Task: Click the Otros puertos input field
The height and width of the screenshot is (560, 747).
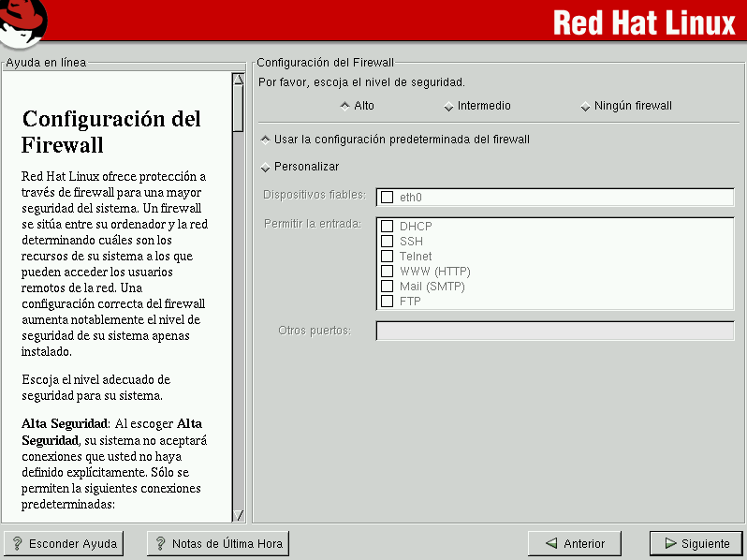Action: [x=554, y=331]
